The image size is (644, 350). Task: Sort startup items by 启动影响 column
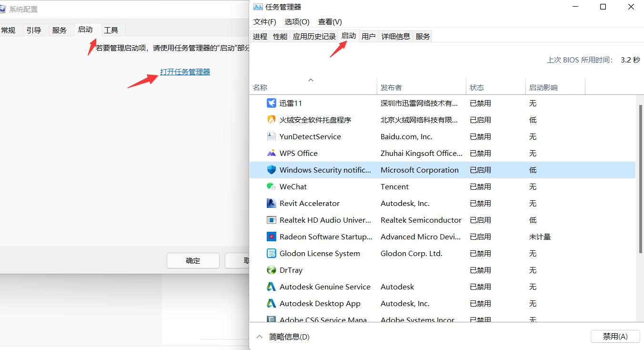[x=555, y=87]
